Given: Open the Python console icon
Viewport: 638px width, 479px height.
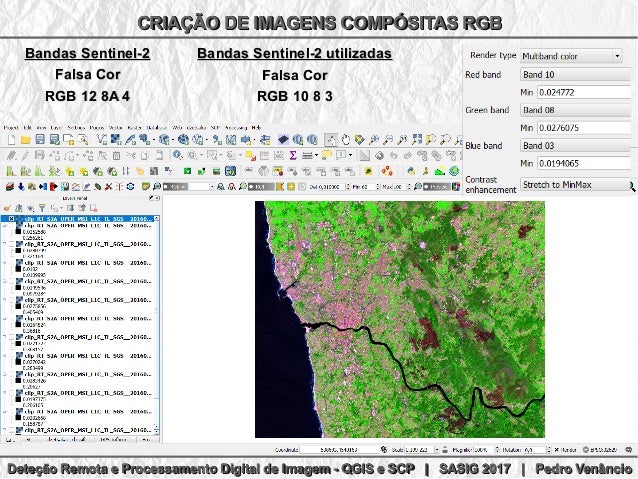Looking at the screenshot, I should tap(411, 171).
